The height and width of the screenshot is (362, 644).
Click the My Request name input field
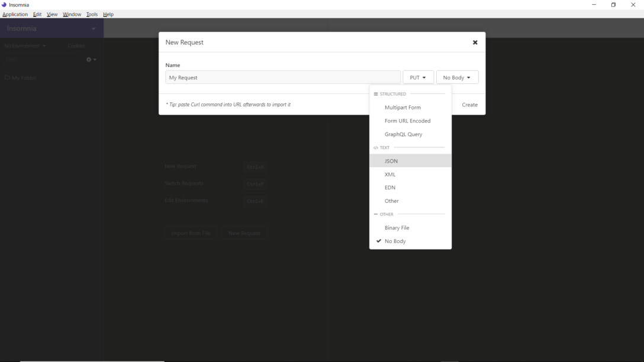[282, 77]
